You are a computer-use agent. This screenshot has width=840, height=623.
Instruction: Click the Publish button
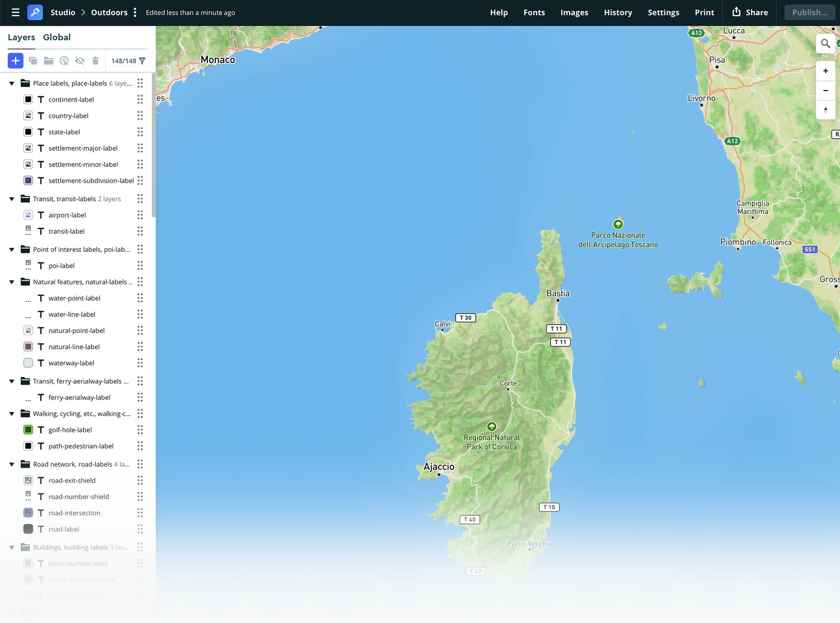coord(810,12)
